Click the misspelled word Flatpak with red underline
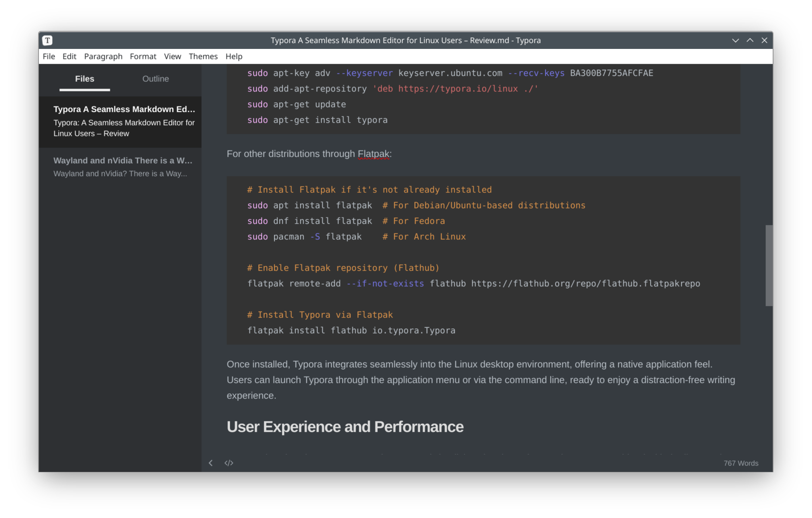The width and height of the screenshot is (812, 518). pyautogui.click(x=373, y=154)
